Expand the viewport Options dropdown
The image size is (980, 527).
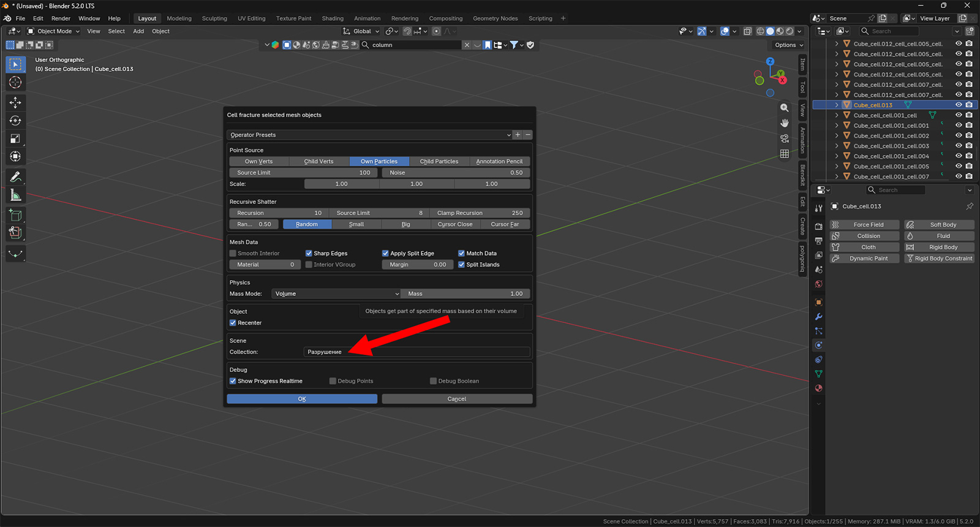click(x=789, y=45)
